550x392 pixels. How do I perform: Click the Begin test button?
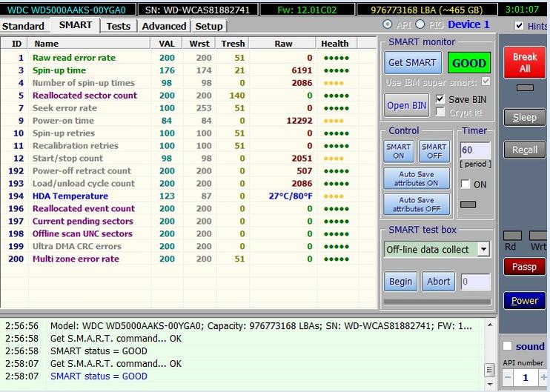point(400,282)
